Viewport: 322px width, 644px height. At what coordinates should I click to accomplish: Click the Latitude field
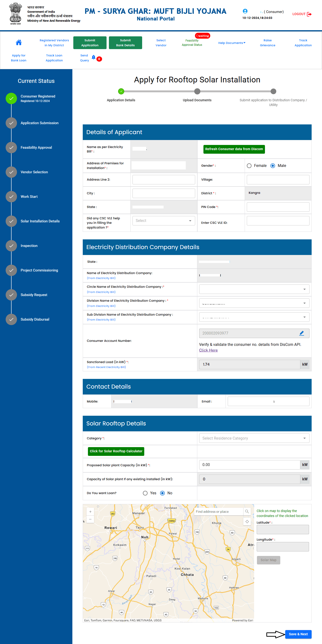283,530
